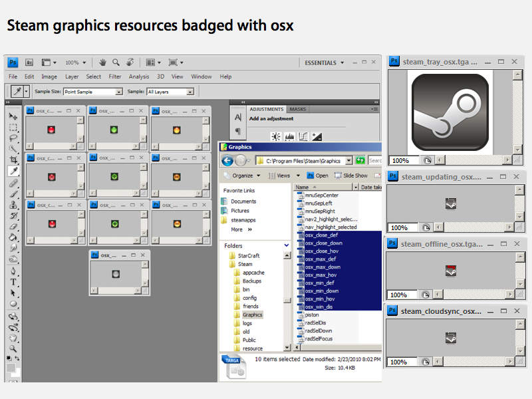Screen dimensions: 532x399
Task: Add a Brightness/Contrast adjustment
Action: click(x=276, y=137)
